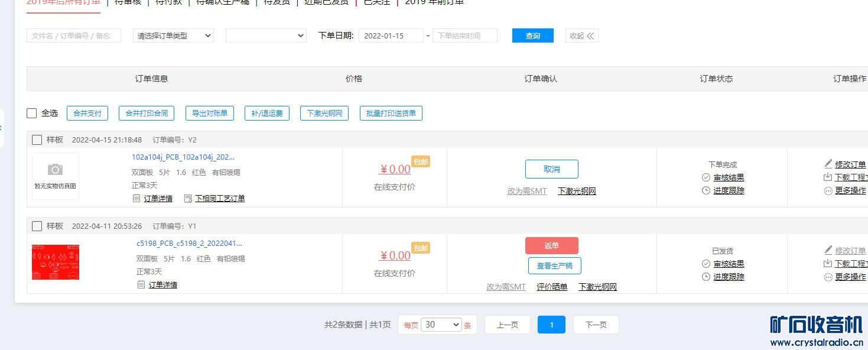Go to the previous page with 上一页
The width and height of the screenshot is (868, 350).
(508, 325)
